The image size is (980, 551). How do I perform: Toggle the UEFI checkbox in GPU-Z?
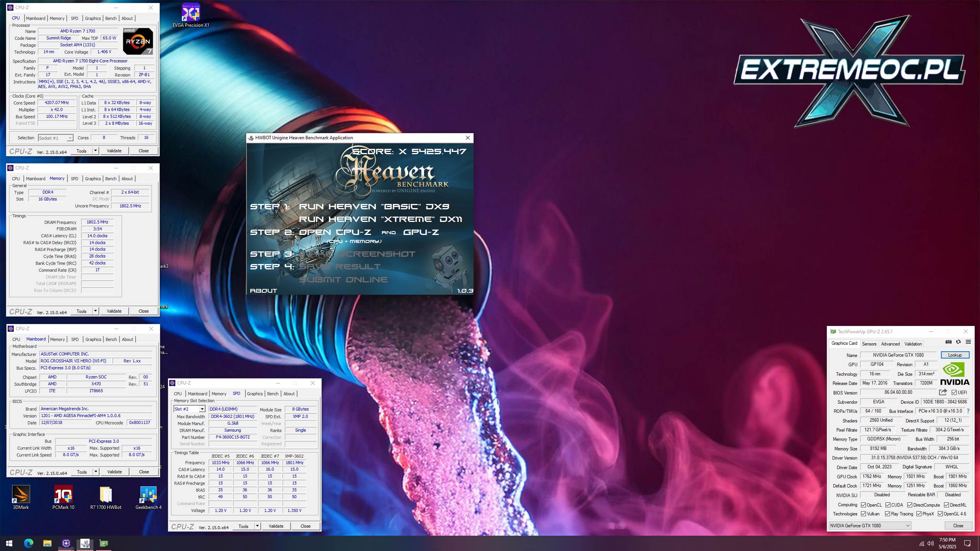point(954,392)
